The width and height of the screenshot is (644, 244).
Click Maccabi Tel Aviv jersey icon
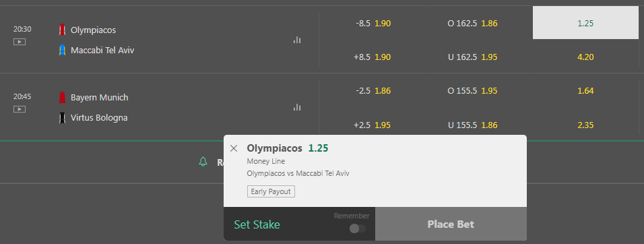point(62,50)
